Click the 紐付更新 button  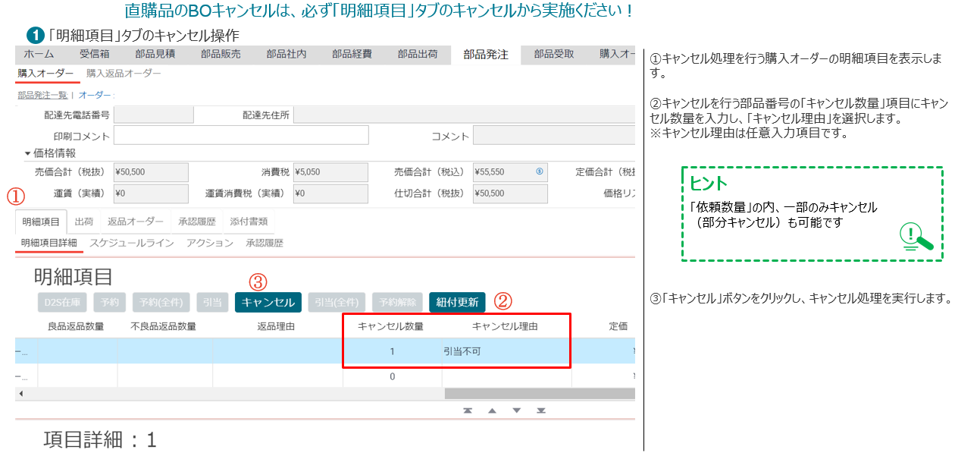457,302
